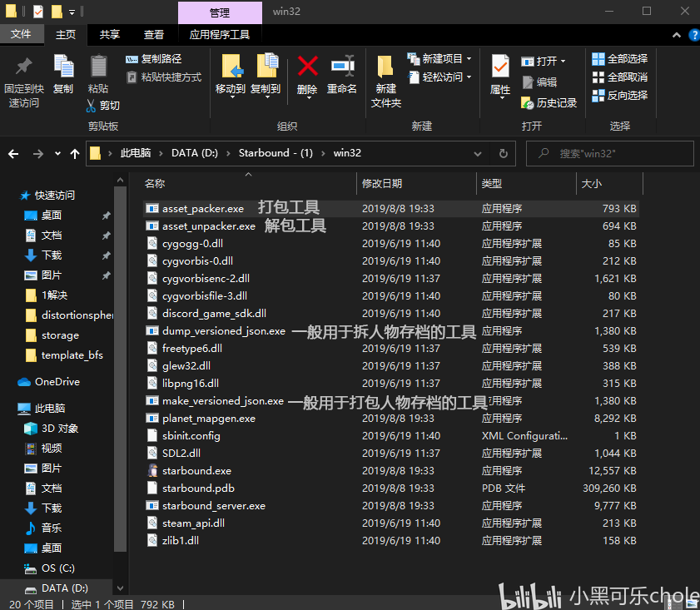Open the recent locations dropdown
The height and width of the screenshot is (610, 700).
[x=57, y=153]
